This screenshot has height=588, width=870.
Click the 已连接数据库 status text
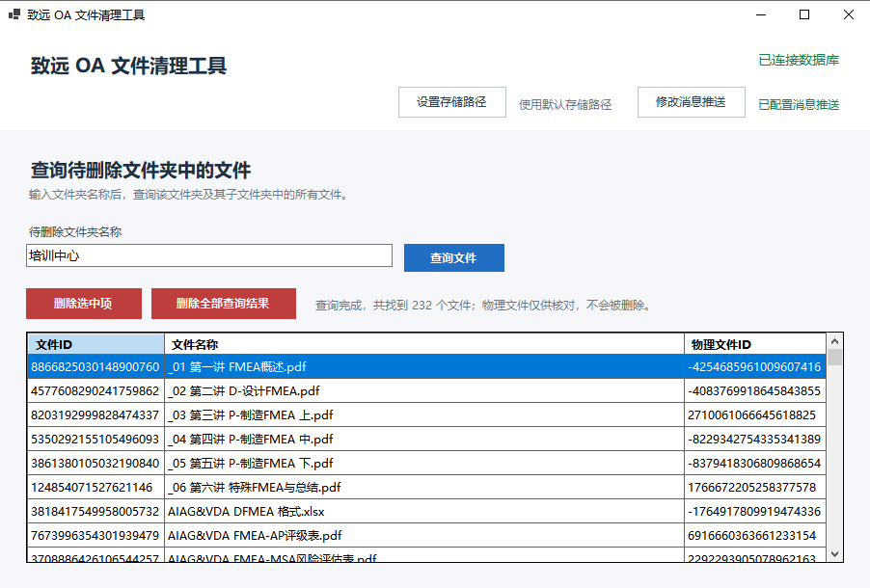pos(799,60)
